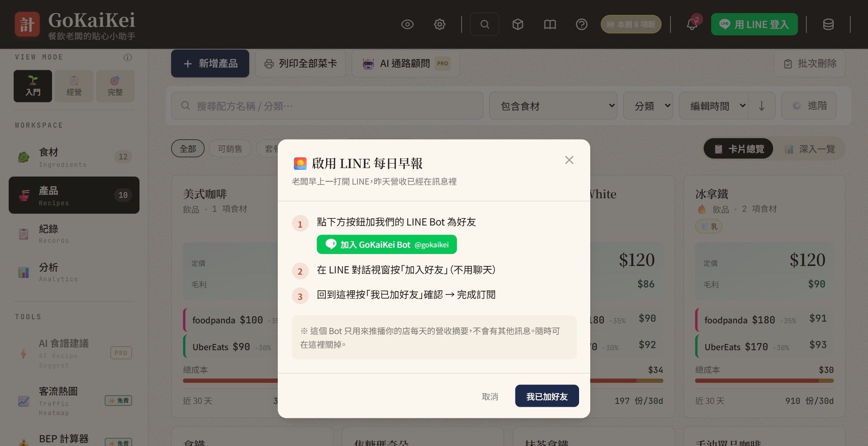Click the GoKaiKei red logo icon
868x446 pixels.
click(x=27, y=24)
